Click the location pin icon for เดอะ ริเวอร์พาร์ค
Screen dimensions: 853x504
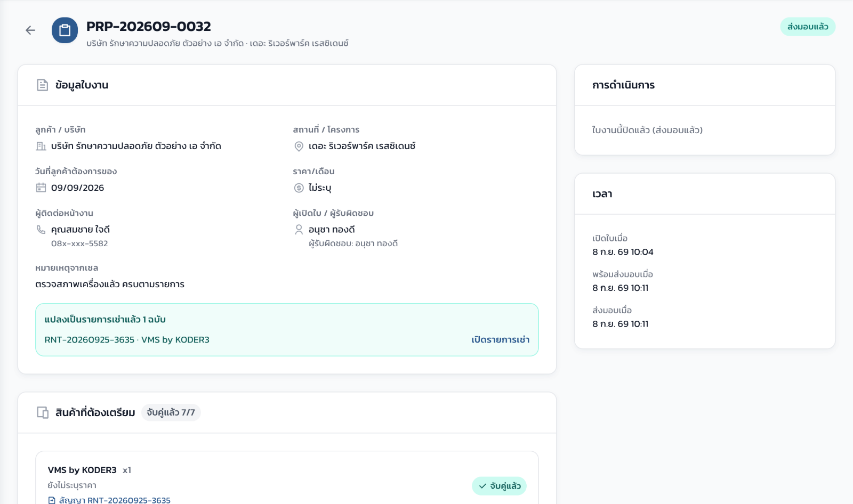tap(299, 147)
